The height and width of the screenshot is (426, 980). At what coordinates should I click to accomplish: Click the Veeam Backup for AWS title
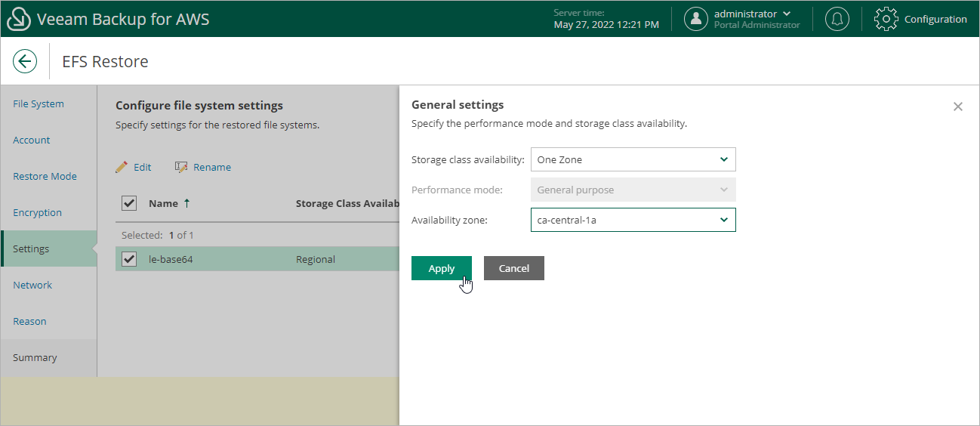click(123, 20)
